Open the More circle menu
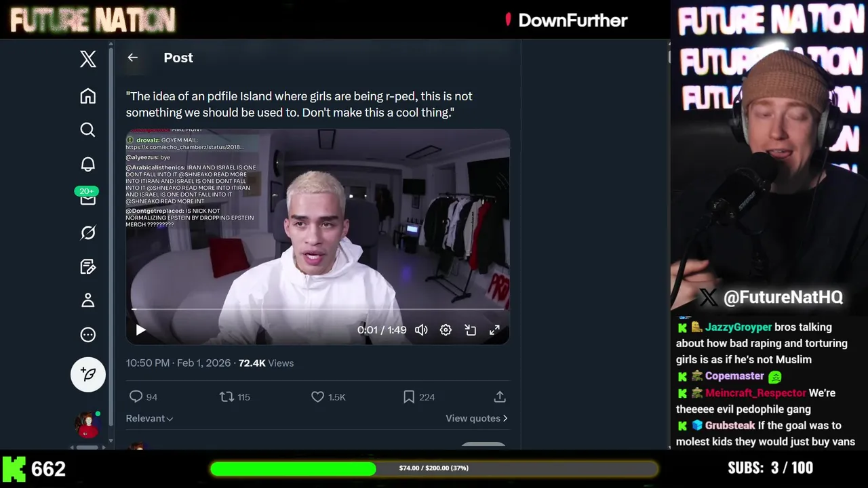This screenshot has width=868, height=488. 88,334
